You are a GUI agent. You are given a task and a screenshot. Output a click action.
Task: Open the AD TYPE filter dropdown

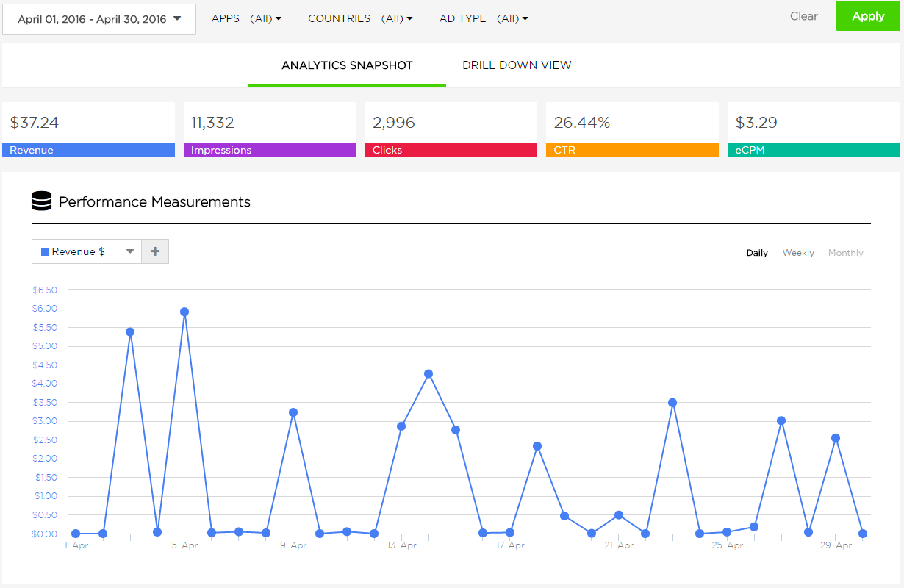(484, 18)
